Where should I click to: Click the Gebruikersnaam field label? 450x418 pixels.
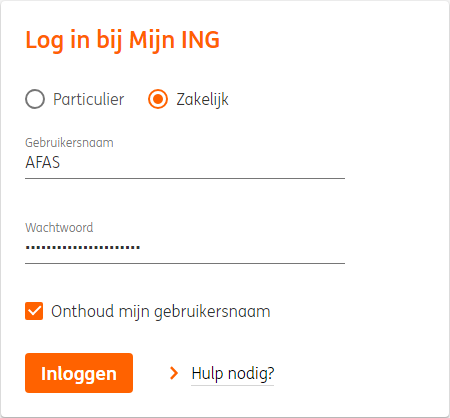point(69,143)
